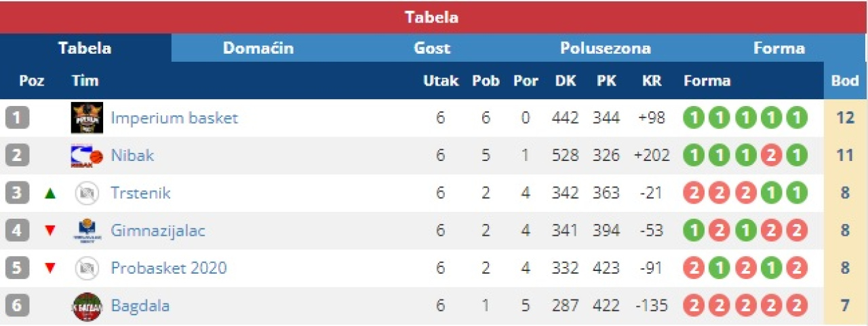Viewport: 868px width, 326px height.
Task: Click the KR column header
Action: 651,81
